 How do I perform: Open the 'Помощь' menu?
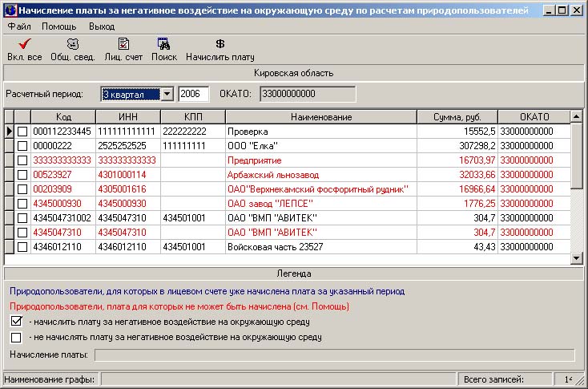pos(58,26)
